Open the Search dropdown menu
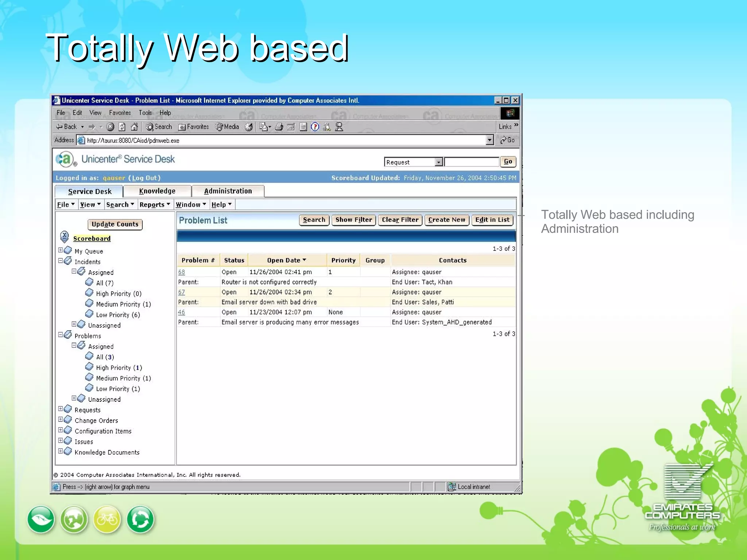The image size is (747, 560). pos(120,205)
